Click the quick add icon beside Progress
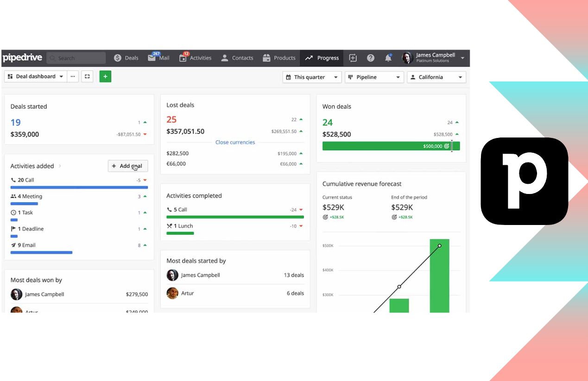The height and width of the screenshot is (381, 588). point(353,58)
